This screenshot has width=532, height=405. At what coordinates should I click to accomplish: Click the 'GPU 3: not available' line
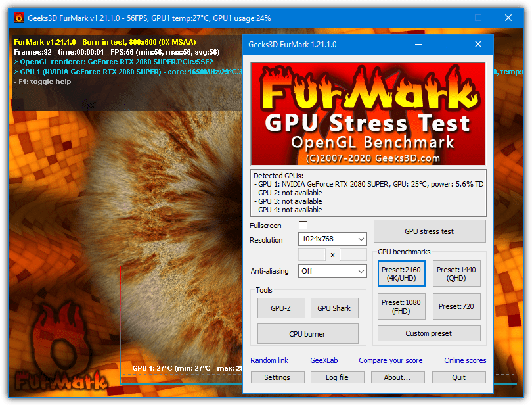[x=288, y=201]
